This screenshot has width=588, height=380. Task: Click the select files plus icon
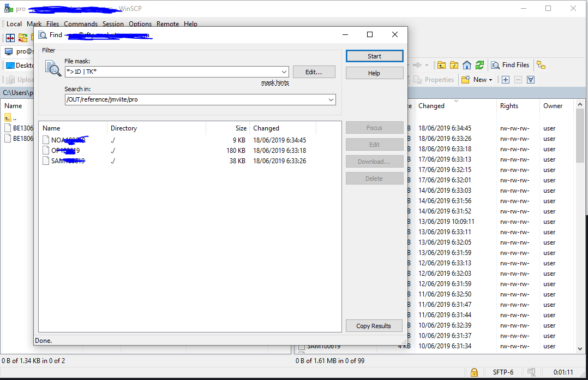click(x=506, y=80)
